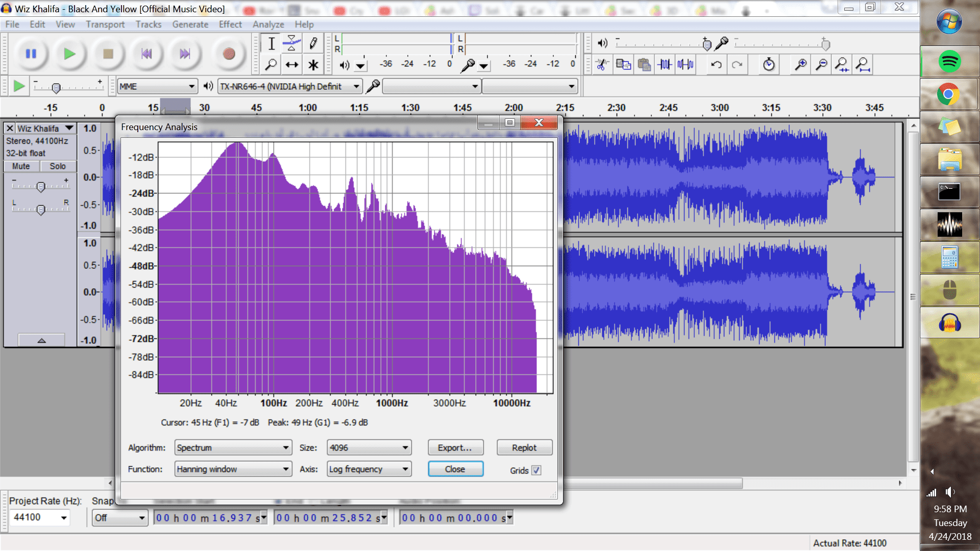Adjust the track gain slider

click(41, 187)
